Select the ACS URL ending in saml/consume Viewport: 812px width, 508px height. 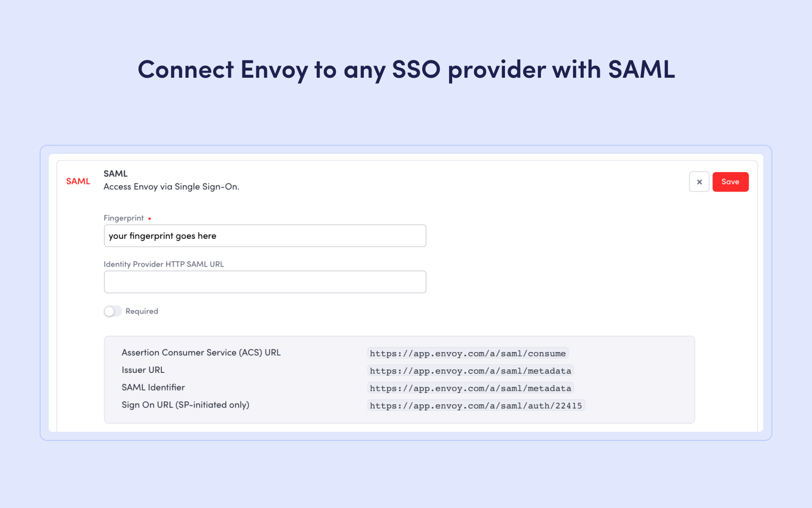point(467,353)
